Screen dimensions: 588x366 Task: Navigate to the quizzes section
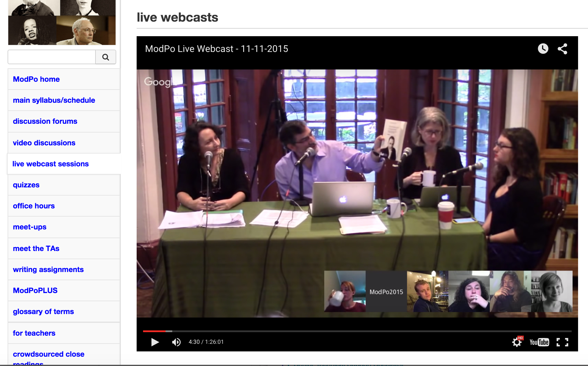pyautogui.click(x=26, y=185)
